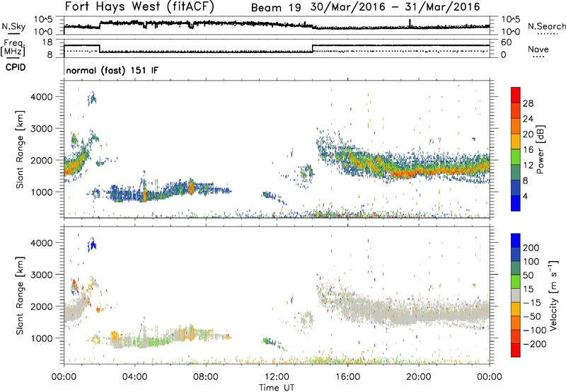
Task: Click the blue velocity blob near 4000 km
Action: pyautogui.click(x=93, y=246)
